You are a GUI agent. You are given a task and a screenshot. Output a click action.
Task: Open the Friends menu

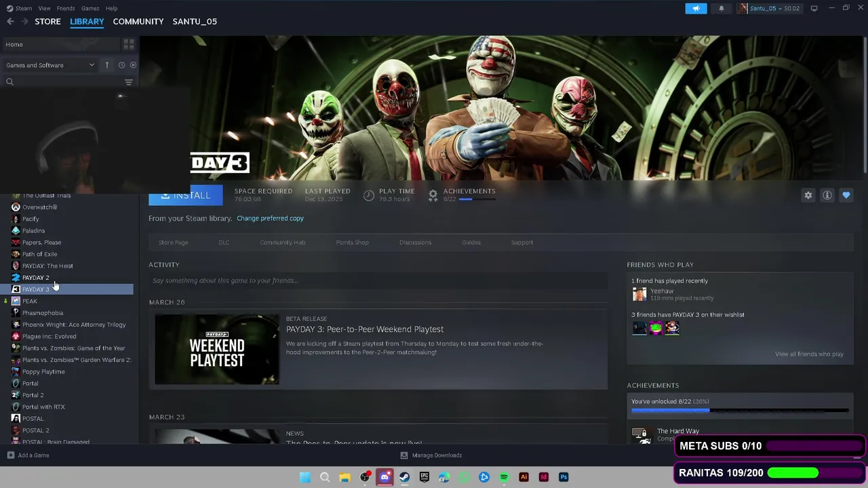[66, 8]
